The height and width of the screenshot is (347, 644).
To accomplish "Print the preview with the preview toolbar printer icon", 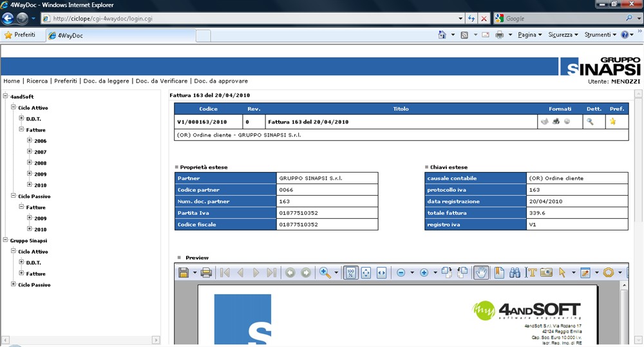I will coord(206,273).
